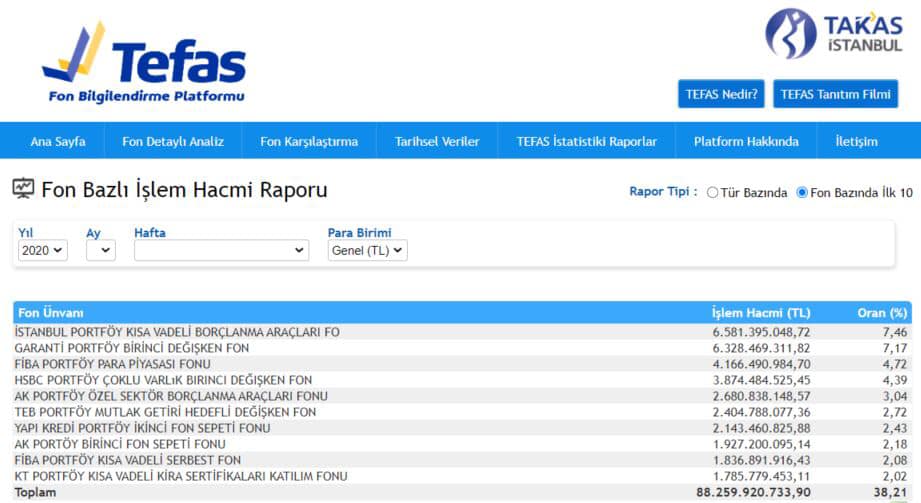Click ratio value 4,72
921x503 pixels.
(x=895, y=364)
